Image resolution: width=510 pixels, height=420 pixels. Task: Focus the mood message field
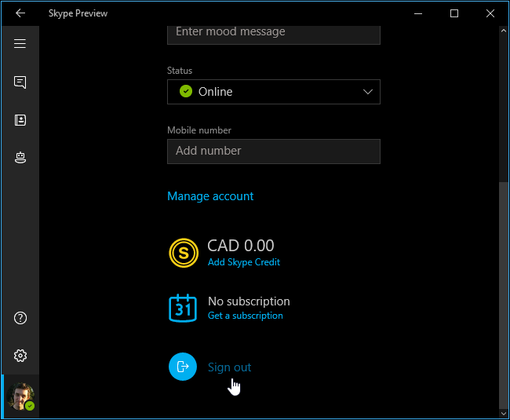[x=274, y=35]
